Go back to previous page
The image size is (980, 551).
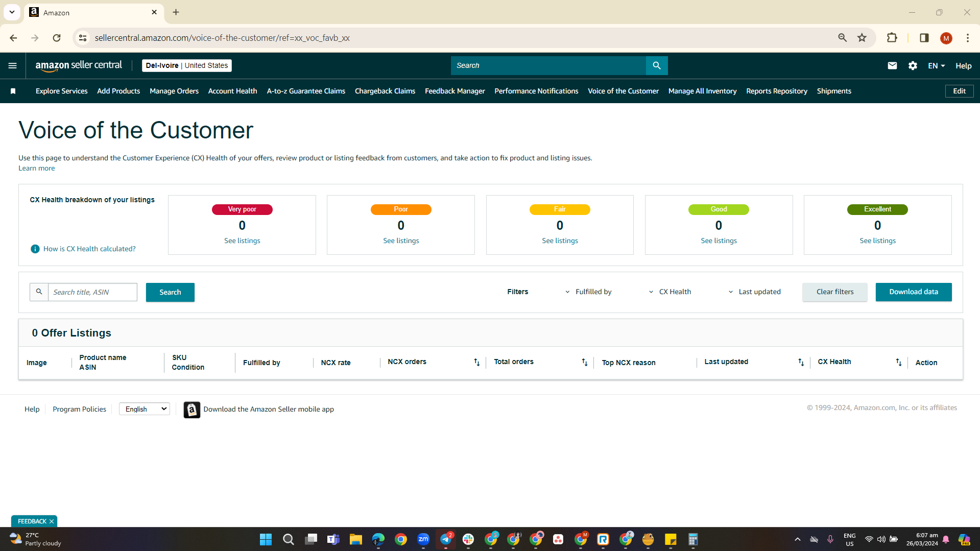(x=13, y=38)
